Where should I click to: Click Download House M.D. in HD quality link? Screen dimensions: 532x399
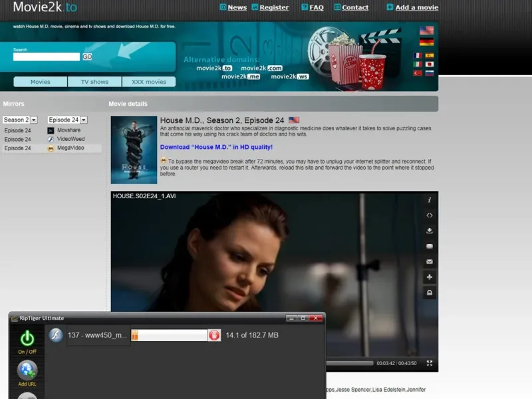pos(216,147)
